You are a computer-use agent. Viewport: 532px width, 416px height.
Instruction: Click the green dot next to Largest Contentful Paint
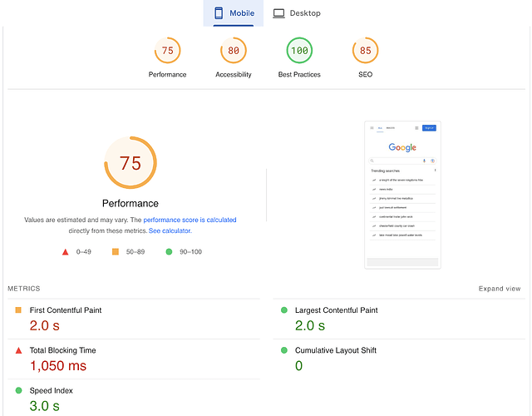pos(284,310)
